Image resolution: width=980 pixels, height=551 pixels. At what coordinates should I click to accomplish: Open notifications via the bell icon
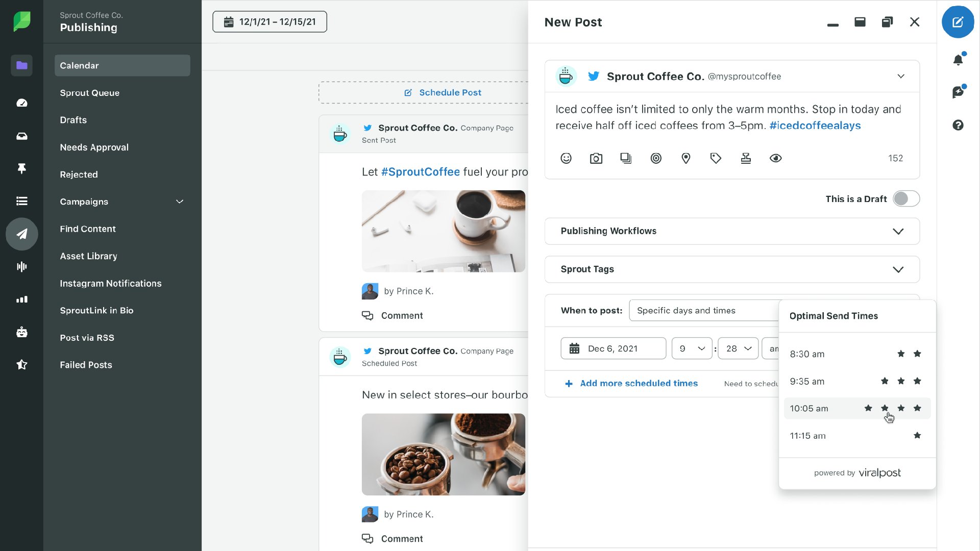click(959, 59)
